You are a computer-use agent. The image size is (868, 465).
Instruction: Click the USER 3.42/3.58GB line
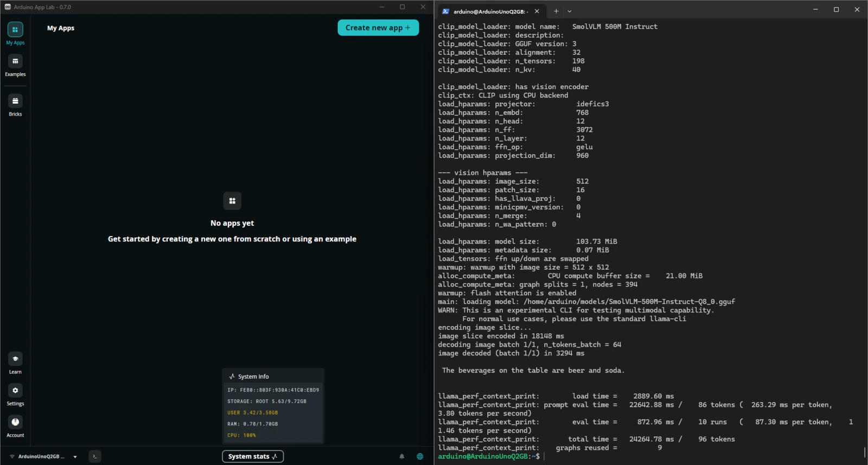pyautogui.click(x=253, y=413)
